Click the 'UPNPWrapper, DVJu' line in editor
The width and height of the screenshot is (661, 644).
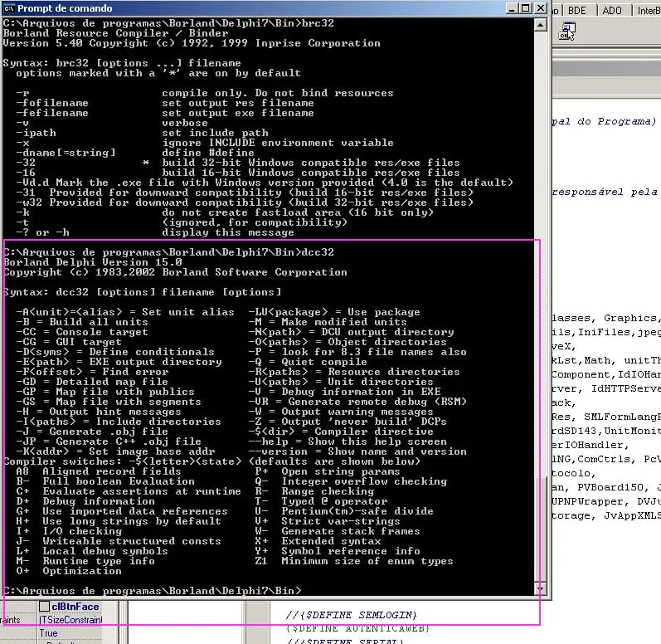tap(606, 501)
